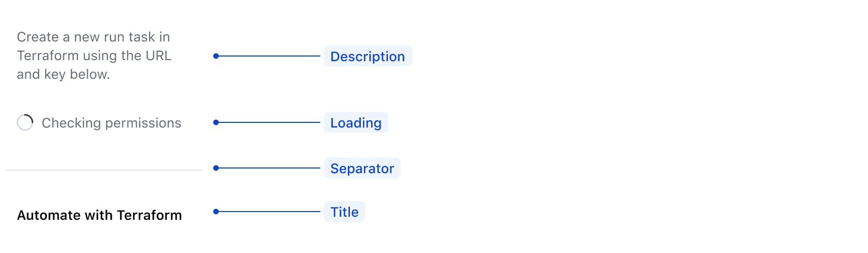Click the word 'URL' in the description
Screen dimensions: 868x253
pyautogui.click(x=158, y=55)
